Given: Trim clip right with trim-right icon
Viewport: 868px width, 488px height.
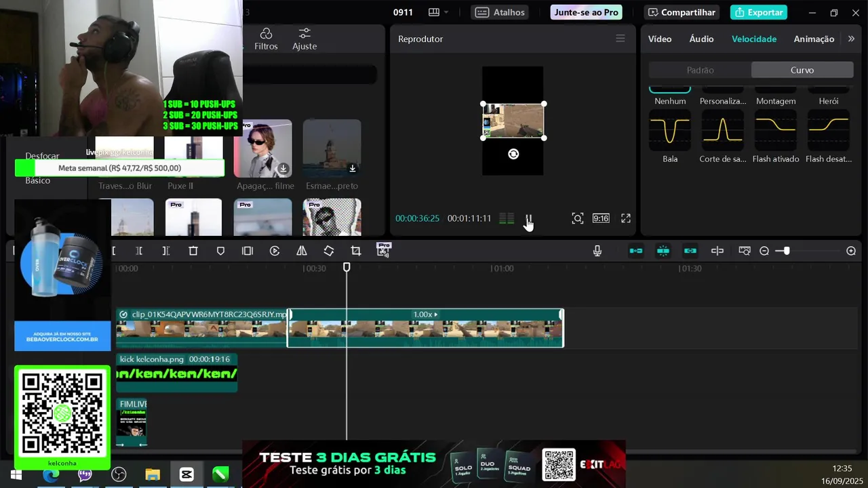Looking at the screenshot, I should pos(166,251).
